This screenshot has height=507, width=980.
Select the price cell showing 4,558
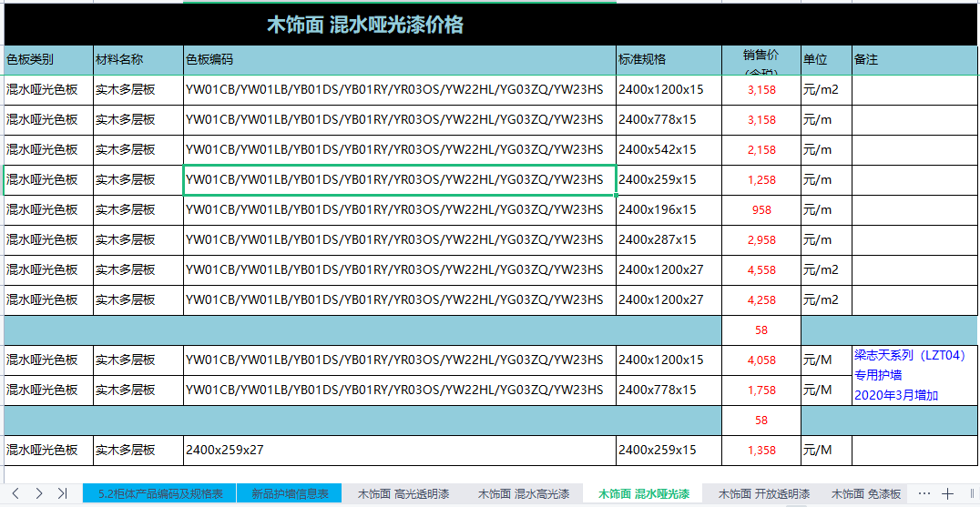pyautogui.click(x=761, y=270)
